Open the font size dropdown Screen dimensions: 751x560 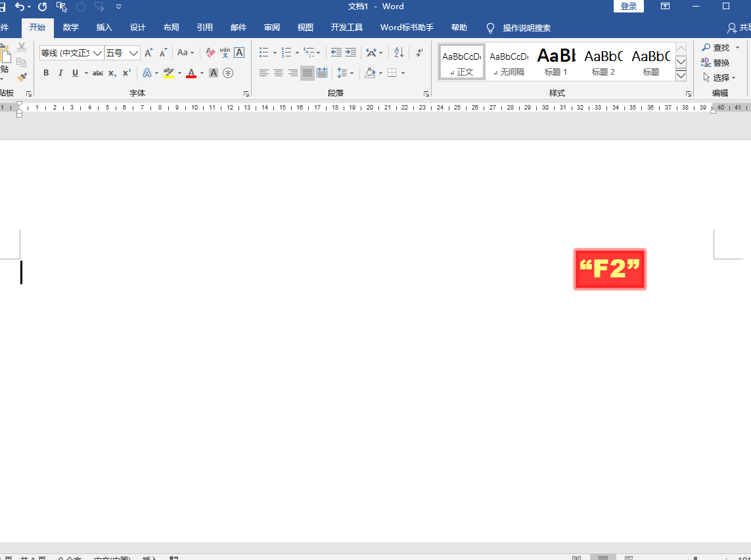tap(133, 53)
